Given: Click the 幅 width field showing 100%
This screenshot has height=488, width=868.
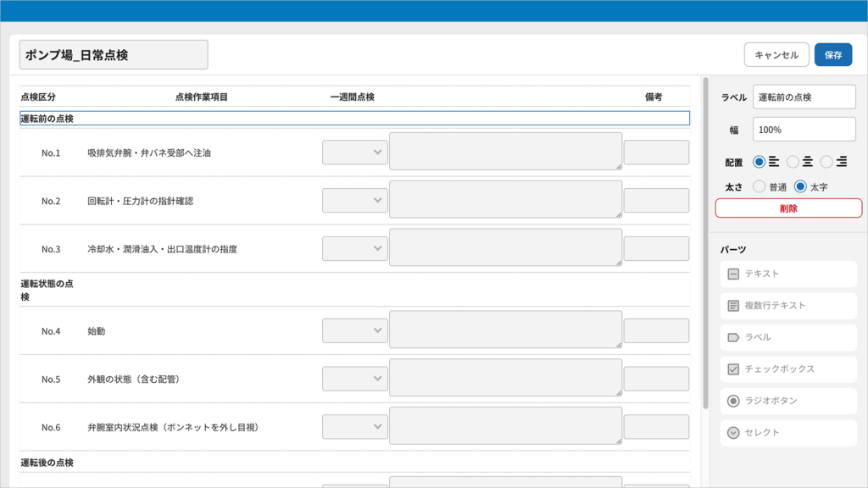Looking at the screenshot, I should [x=804, y=130].
